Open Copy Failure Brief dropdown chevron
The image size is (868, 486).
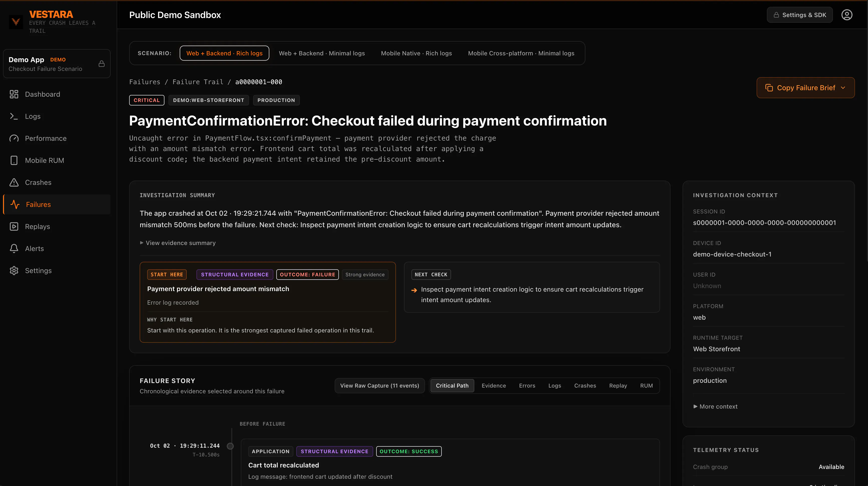coord(843,88)
